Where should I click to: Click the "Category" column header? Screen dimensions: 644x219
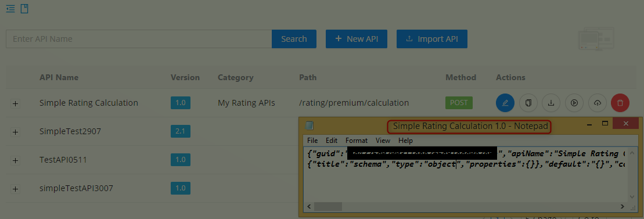pyautogui.click(x=235, y=77)
